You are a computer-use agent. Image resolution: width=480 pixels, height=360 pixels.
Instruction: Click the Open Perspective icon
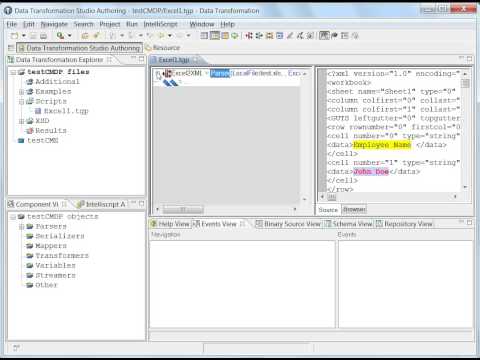point(11,48)
